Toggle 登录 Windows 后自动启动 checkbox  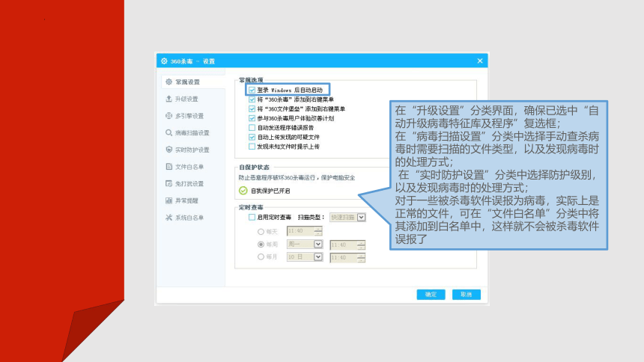(252, 90)
